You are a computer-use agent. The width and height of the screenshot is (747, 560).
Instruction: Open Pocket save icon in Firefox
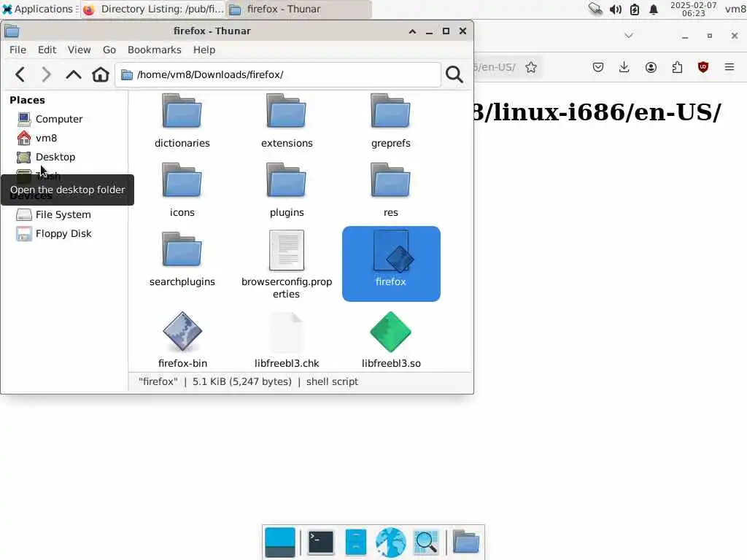598,67
